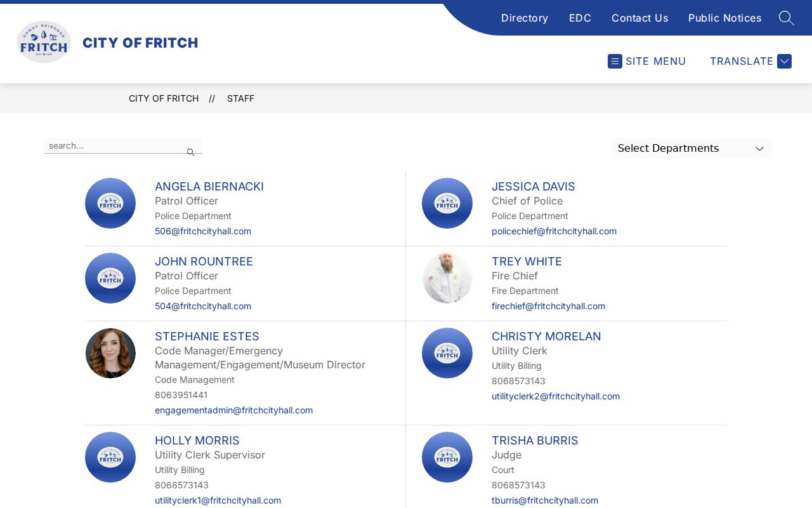Open Trisha Burris's name link
The height and width of the screenshot is (508, 812).
[535, 441]
